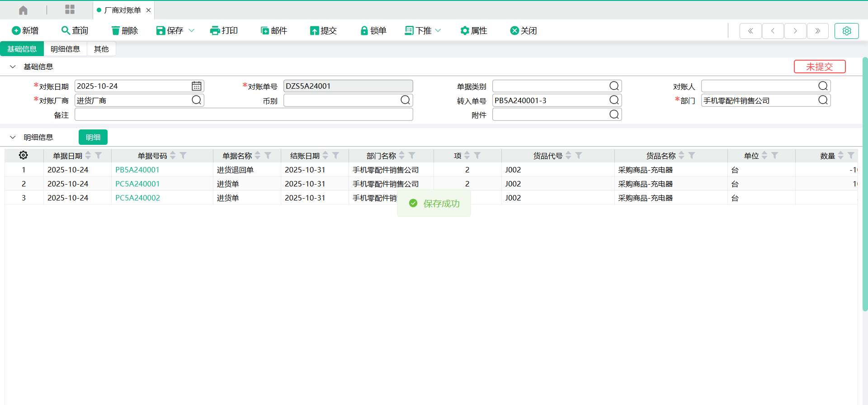Screen dimensions: 868x405
Task: Click the 新增 (add new) toolbar icon
Action: coord(16,31)
